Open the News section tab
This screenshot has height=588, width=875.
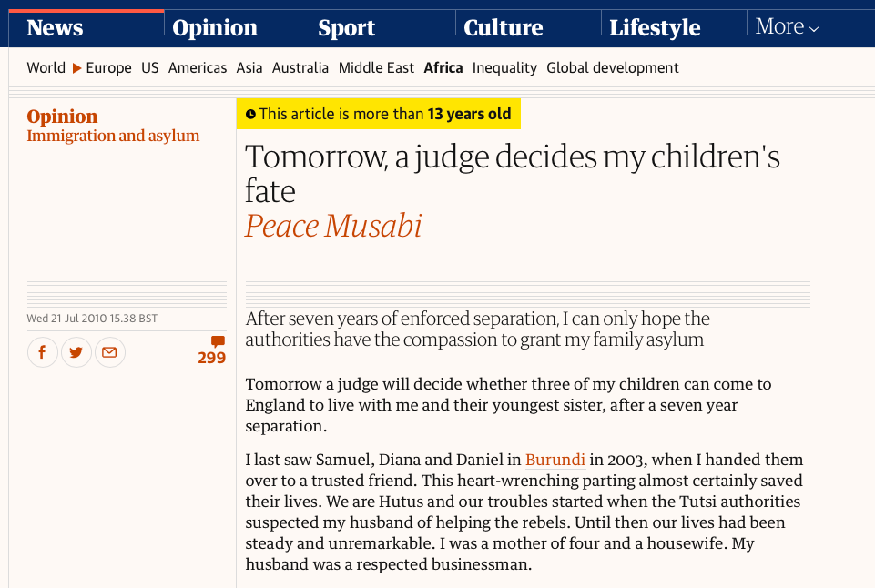click(55, 28)
